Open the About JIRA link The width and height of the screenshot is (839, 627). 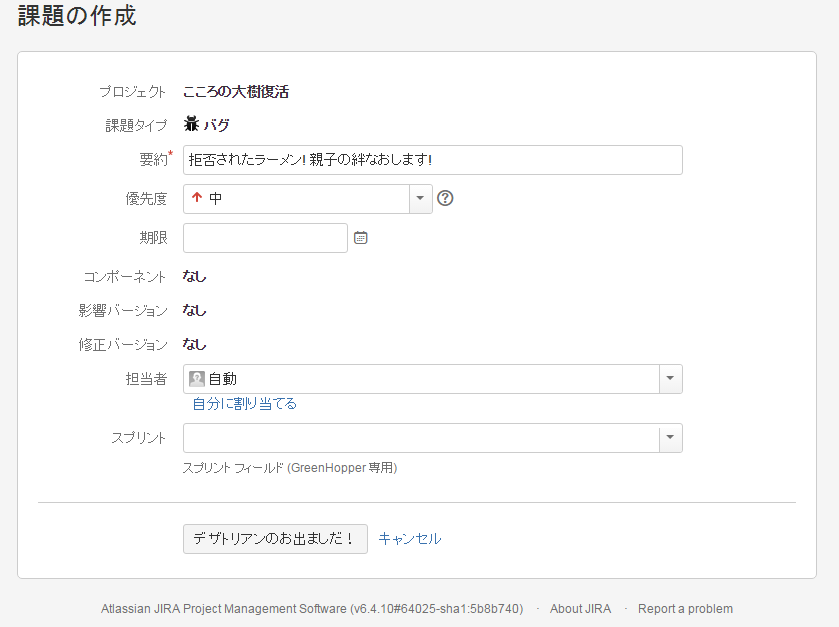coord(580,608)
